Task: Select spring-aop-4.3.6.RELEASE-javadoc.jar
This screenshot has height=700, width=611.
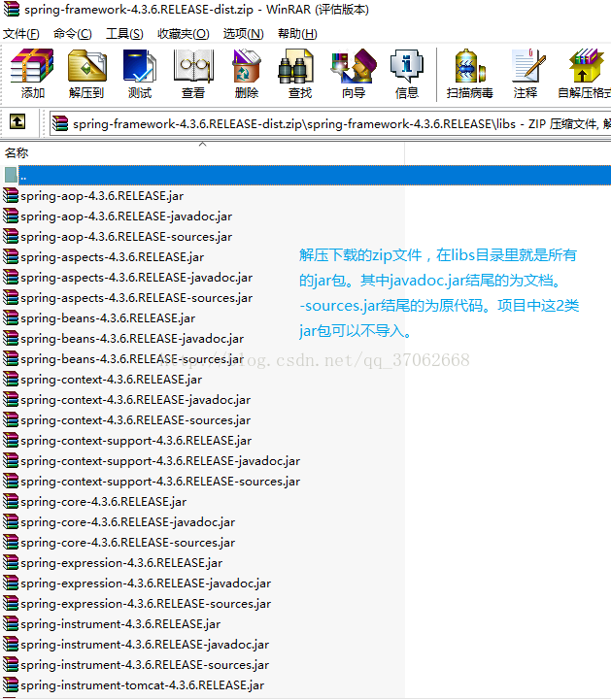Action: coord(126,217)
